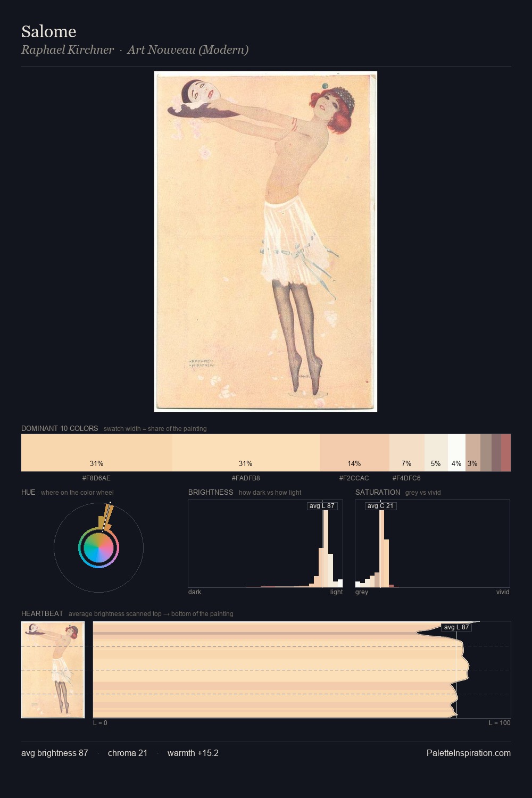The image size is (532, 798).
Task: Click the 'SATURATION' section heading
Action: pos(378,492)
